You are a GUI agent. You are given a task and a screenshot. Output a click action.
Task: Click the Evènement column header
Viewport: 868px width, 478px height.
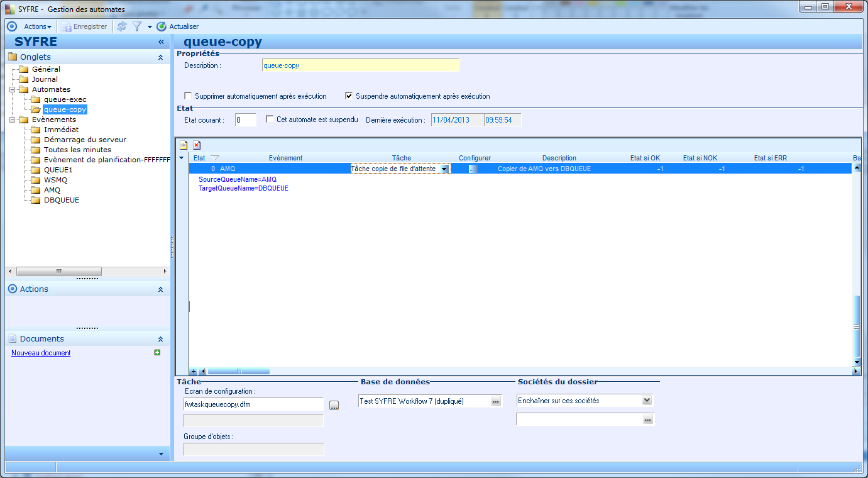pos(285,158)
